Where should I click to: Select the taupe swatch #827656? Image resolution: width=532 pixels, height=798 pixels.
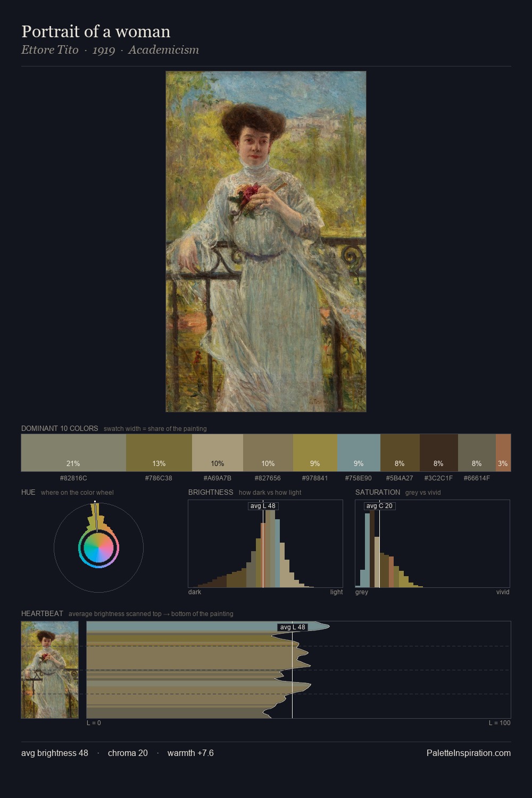(x=268, y=453)
